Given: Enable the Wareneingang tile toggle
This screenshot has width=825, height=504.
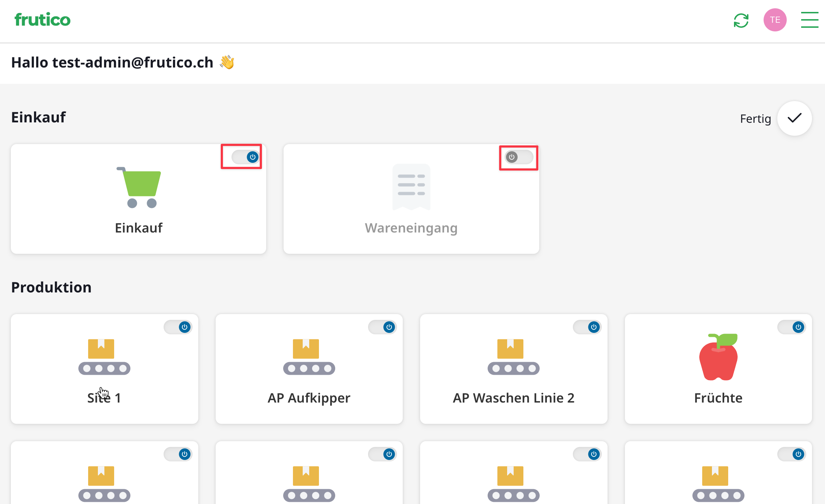Looking at the screenshot, I should point(519,157).
